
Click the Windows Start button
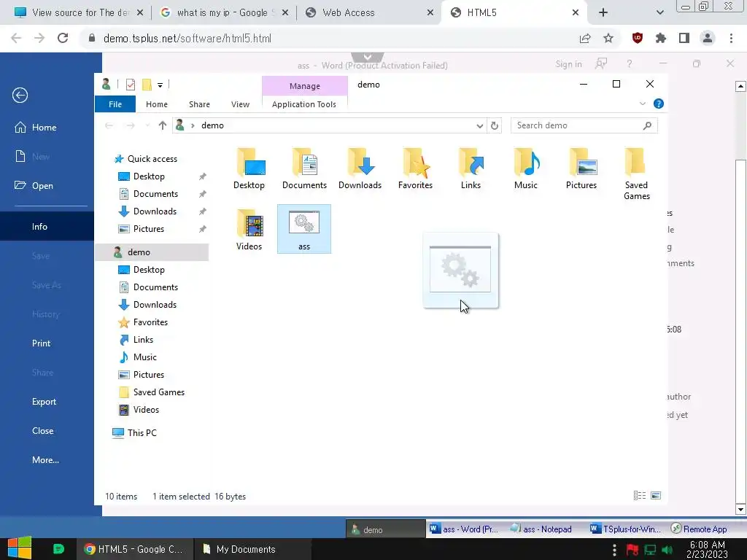point(20,548)
